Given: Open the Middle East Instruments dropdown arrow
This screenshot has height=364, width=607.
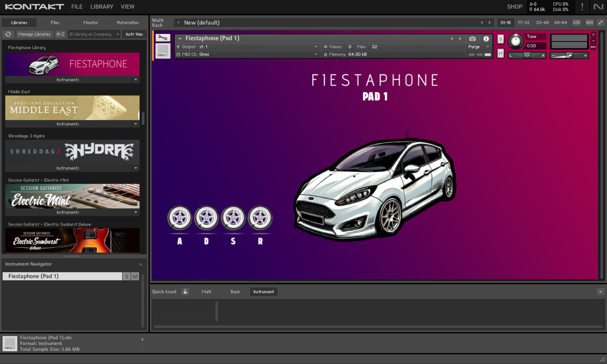Looking at the screenshot, I should coord(136,124).
